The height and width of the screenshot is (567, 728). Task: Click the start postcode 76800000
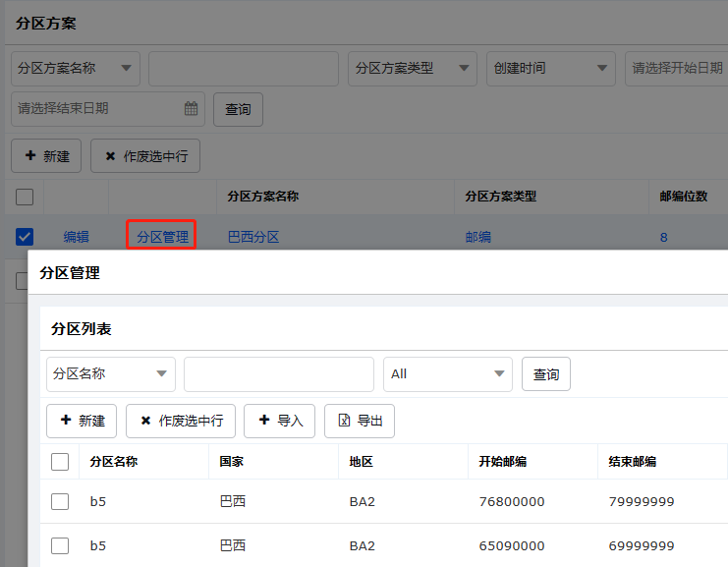coord(512,501)
